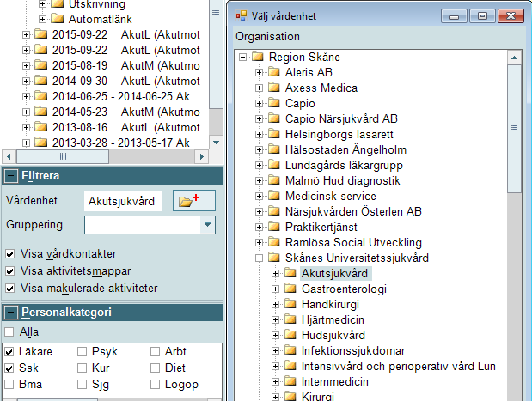Image resolution: width=532 pixels, height=401 pixels.
Task: Minimize the Välj vårdenhet window
Action: pos(454,16)
